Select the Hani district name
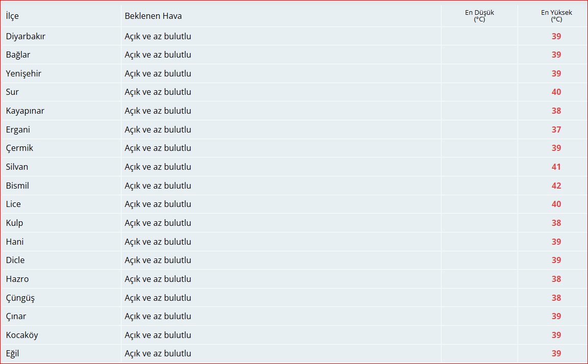This screenshot has width=588, height=364. [15, 242]
